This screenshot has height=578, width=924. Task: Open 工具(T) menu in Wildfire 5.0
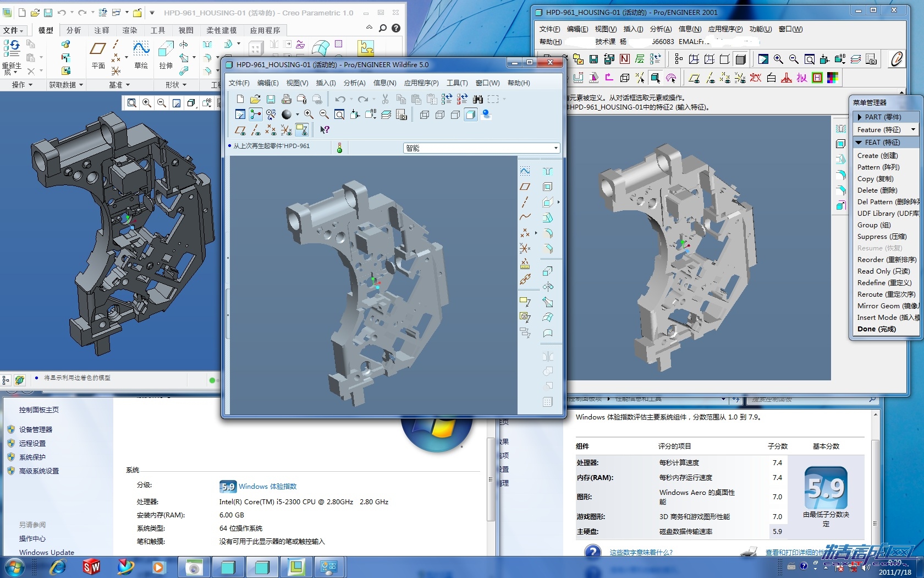(x=457, y=83)
